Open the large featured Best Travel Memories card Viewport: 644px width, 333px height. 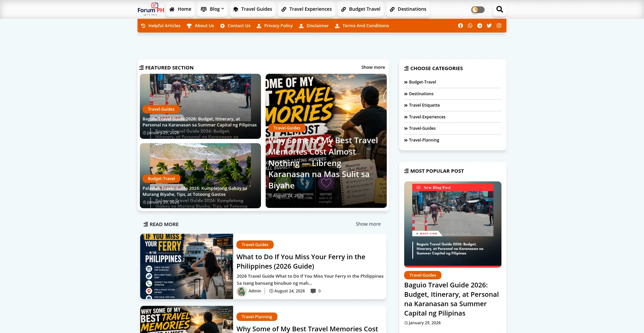pos(326,141)
